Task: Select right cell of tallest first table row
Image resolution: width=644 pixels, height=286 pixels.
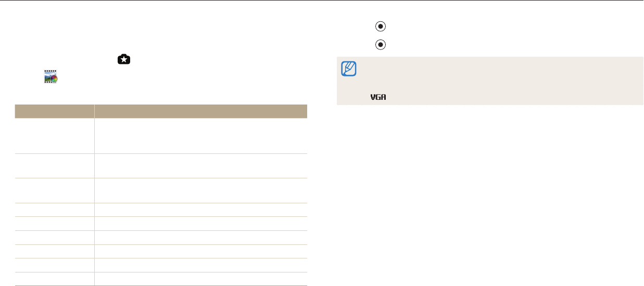Action: tap(200, 136)
